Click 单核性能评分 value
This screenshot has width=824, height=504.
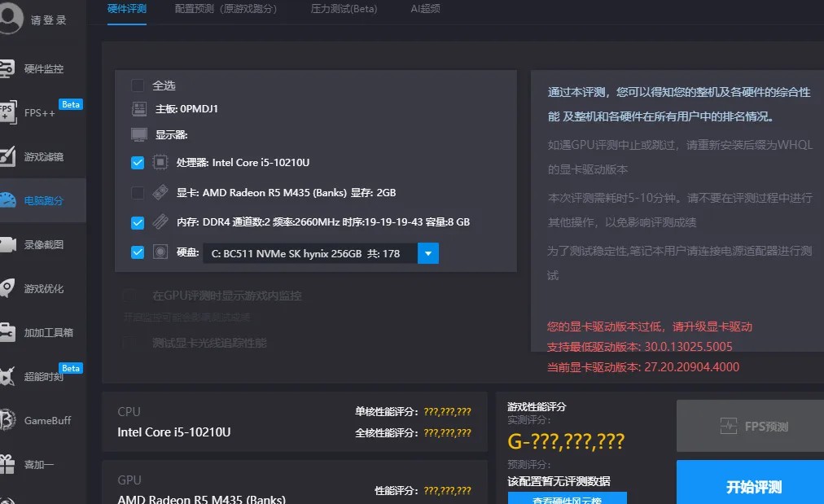[447, 412]
